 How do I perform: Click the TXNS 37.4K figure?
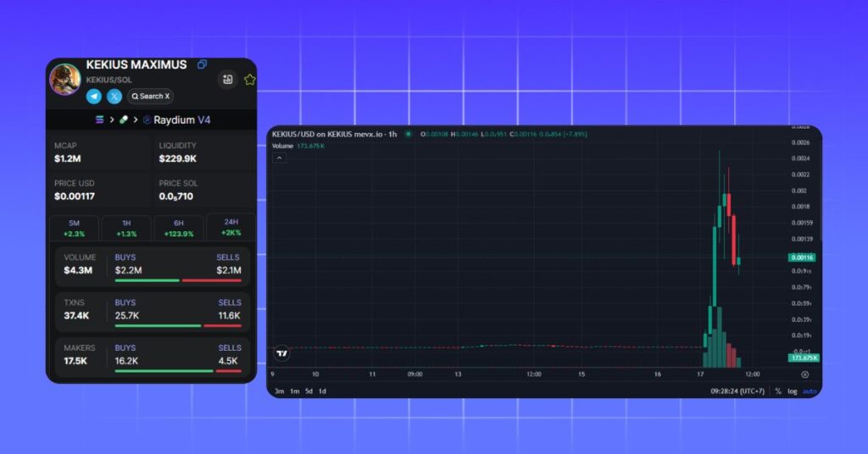coord(76,316)
